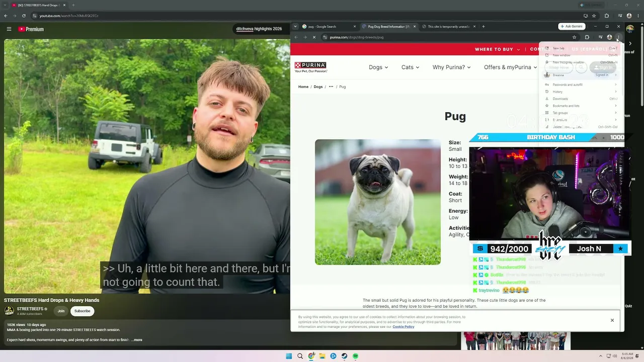The image size is (644, 362).
Task: Expand the Cats navigation dropdown
Action: pyautogui.click(x=410, y=67)
